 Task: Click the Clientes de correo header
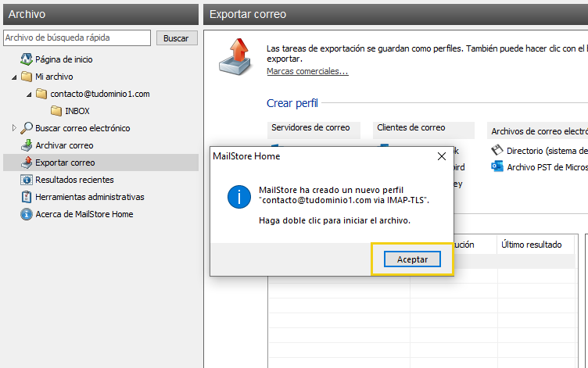pyautogui.click(x=423, y=130)
